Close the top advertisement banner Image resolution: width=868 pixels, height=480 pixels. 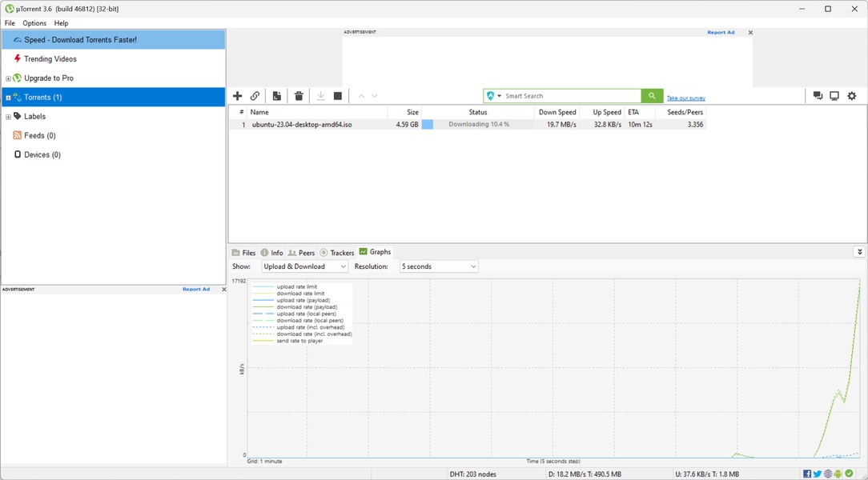[x=750, y=33]
